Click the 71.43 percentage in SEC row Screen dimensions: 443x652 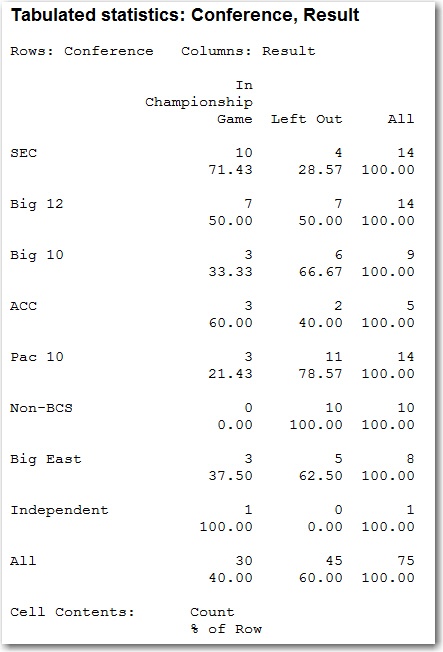[x=230, y=170]
